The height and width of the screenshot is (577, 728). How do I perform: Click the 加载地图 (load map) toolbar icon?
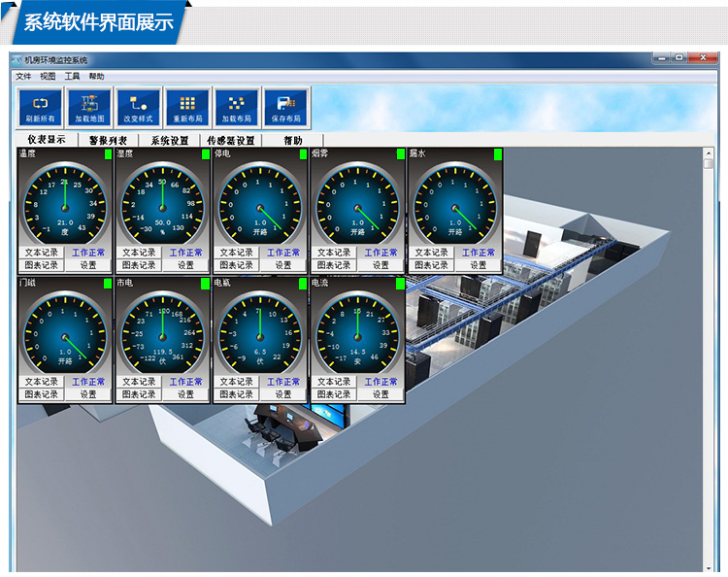pyautogui.click(x=89, y=107)
